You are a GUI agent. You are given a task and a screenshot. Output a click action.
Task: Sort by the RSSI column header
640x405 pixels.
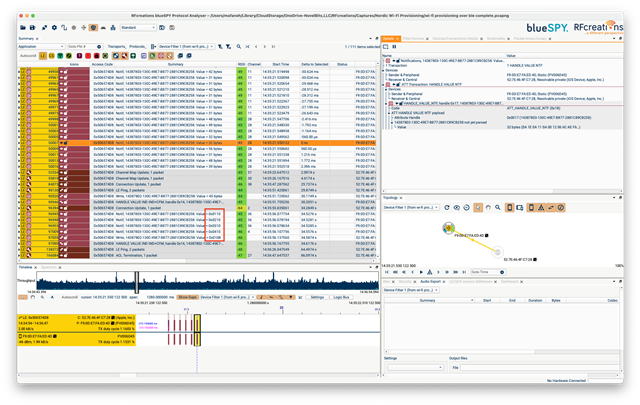point(241,64)
